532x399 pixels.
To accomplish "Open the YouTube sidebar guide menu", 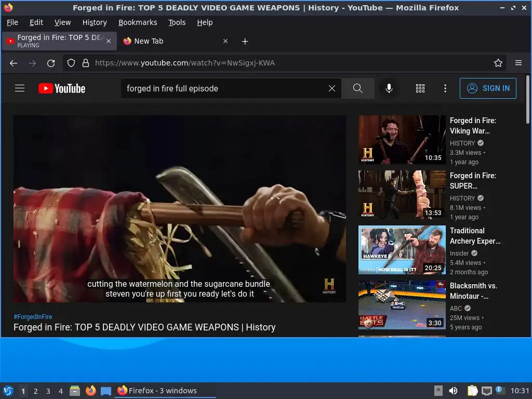I will coord(20,88).
